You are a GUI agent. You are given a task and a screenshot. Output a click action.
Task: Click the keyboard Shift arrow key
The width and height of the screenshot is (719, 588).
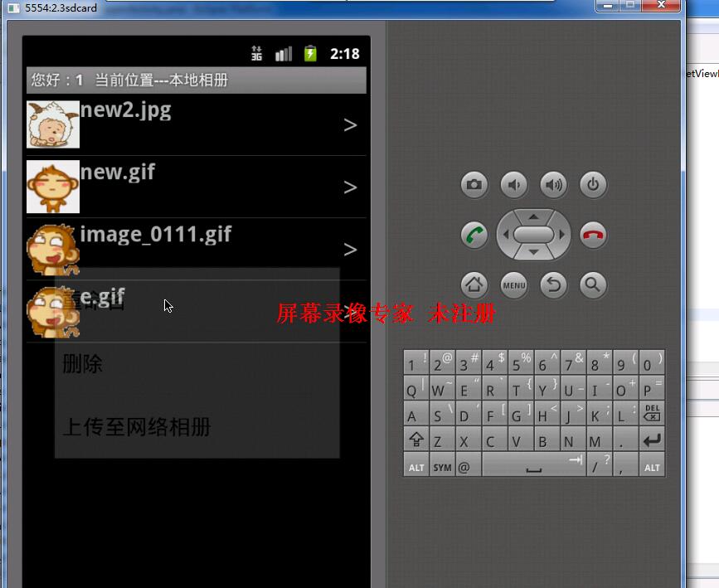(416, 439)
